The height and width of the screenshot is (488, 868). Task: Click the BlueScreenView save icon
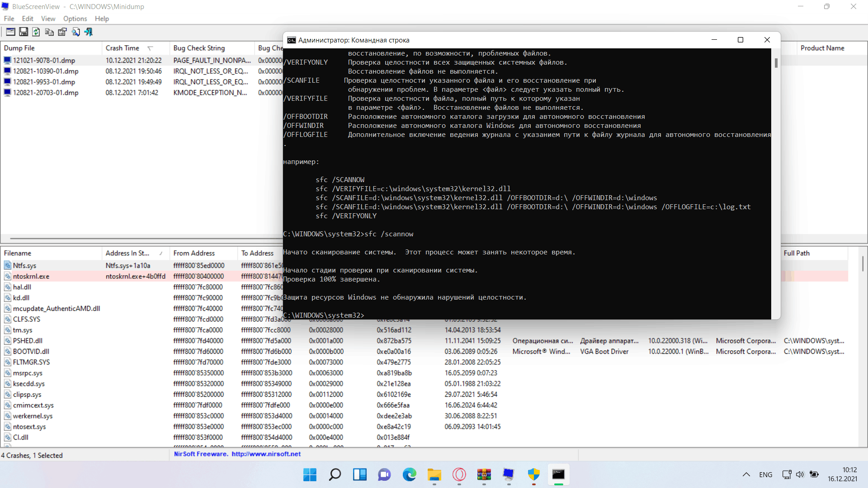tap(21, 32)
